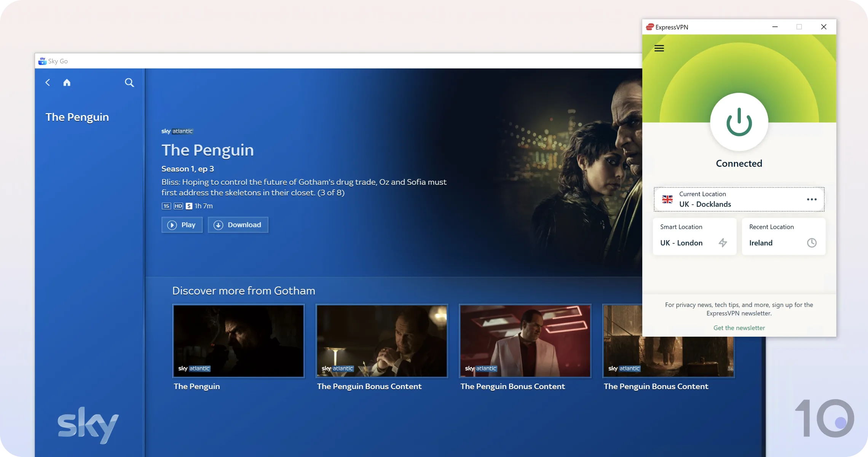This screenshot has height=457, width=868.
Task: Toggle the ExpressVPN power button
Action: click(739, 122)
